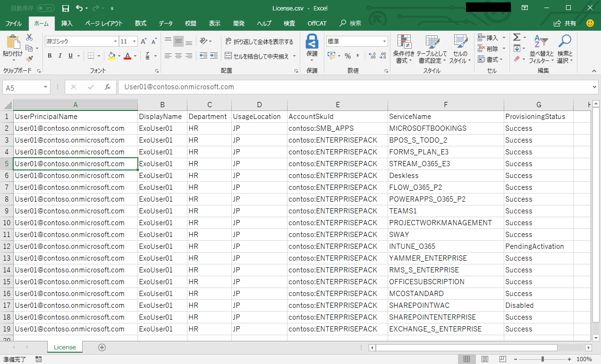Open Conditional Formatting (条件付き書式)

404,49
